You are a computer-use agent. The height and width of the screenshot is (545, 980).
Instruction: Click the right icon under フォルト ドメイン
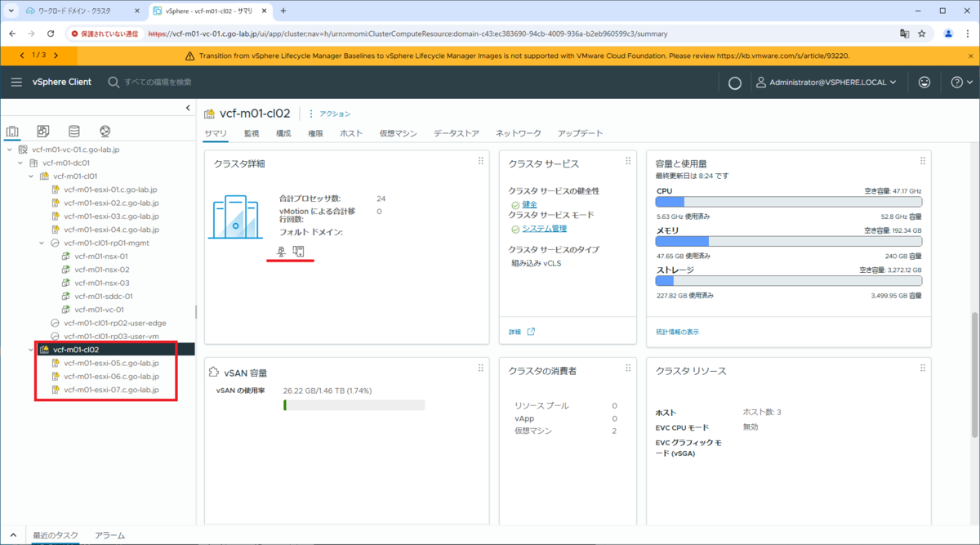coord(299,251)
